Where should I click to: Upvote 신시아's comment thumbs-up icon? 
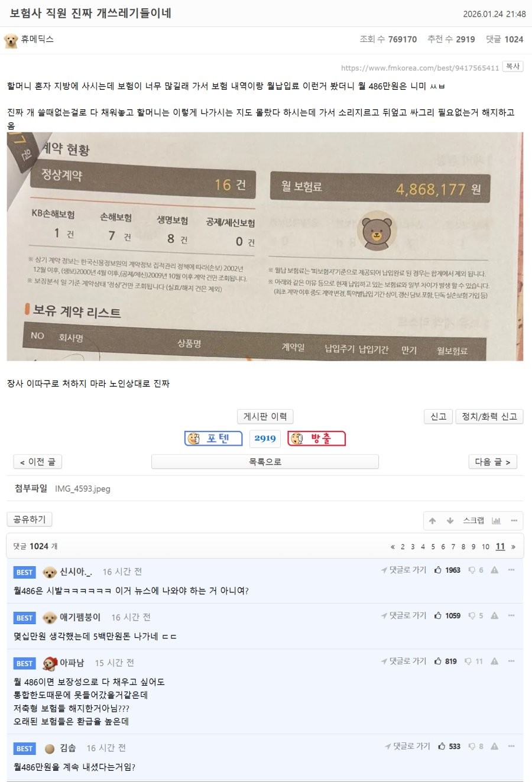coord(438,570)
